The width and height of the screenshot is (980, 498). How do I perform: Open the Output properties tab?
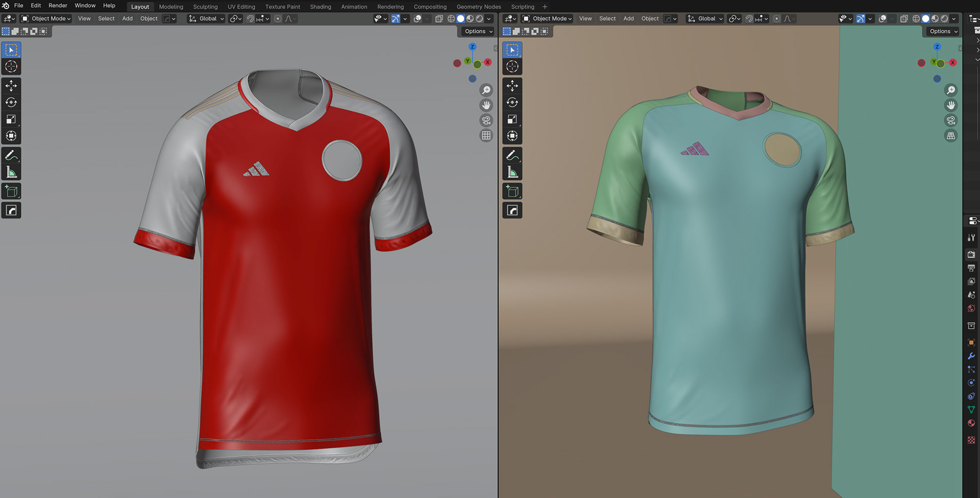coord(971,268)
